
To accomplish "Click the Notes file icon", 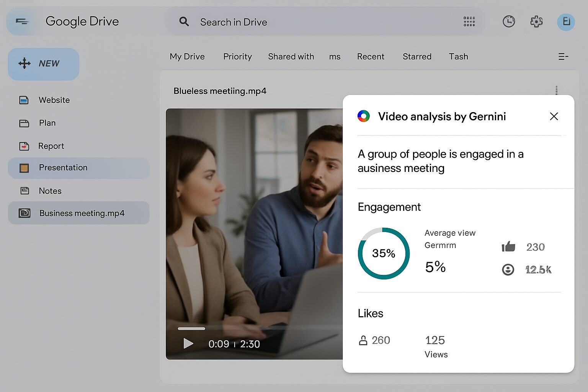I will 24,191.
